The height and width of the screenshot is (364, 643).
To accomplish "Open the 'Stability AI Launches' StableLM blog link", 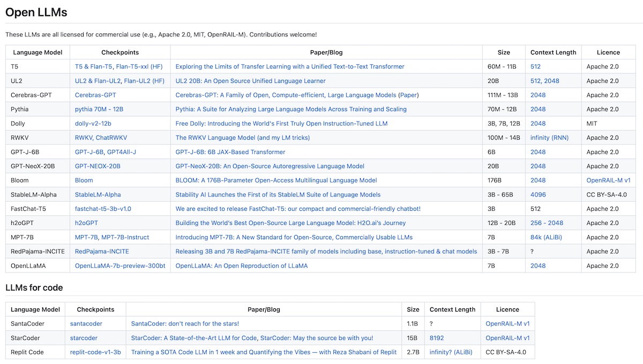I will pos(278,194).
